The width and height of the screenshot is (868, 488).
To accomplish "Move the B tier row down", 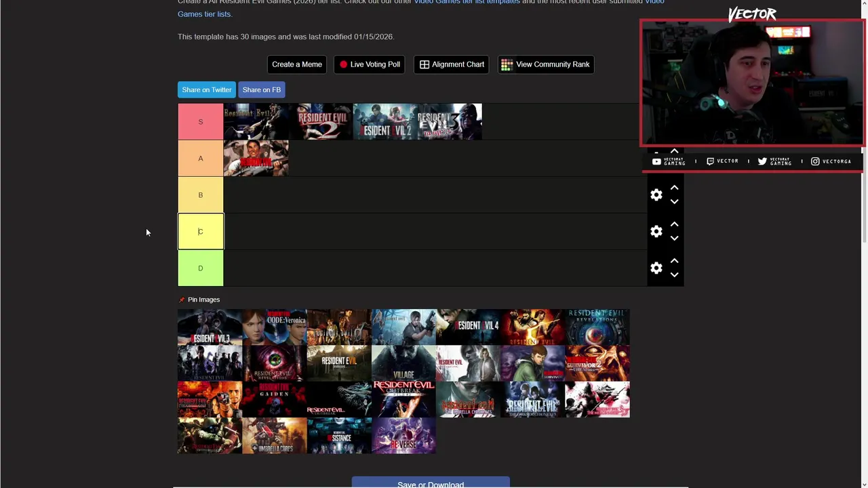I will [674, 201].
